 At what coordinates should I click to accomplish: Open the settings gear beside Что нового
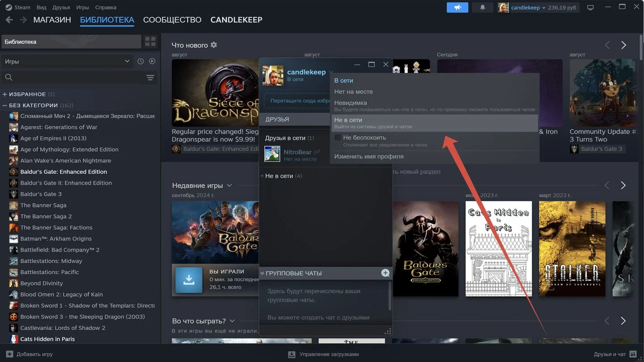click(214, 45)
